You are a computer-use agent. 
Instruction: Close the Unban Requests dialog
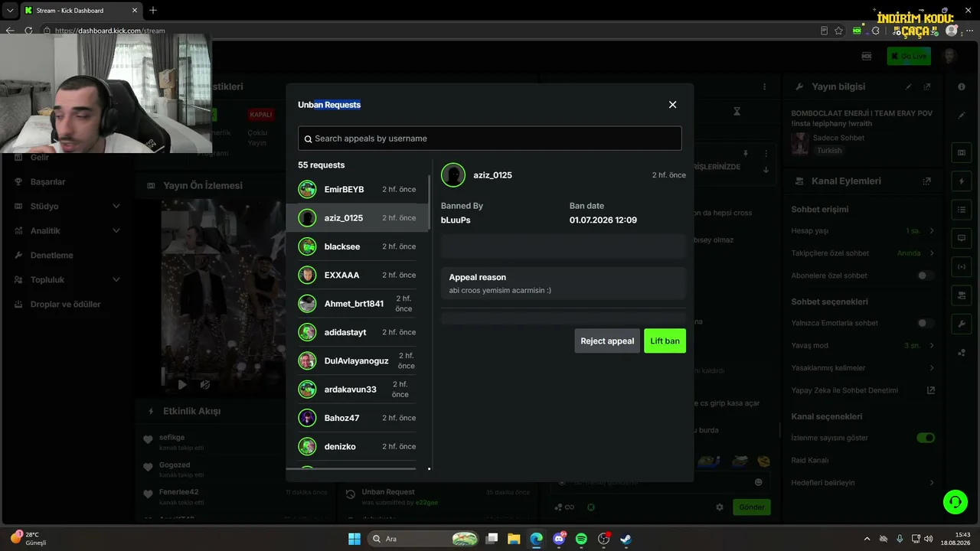[672, 105]
